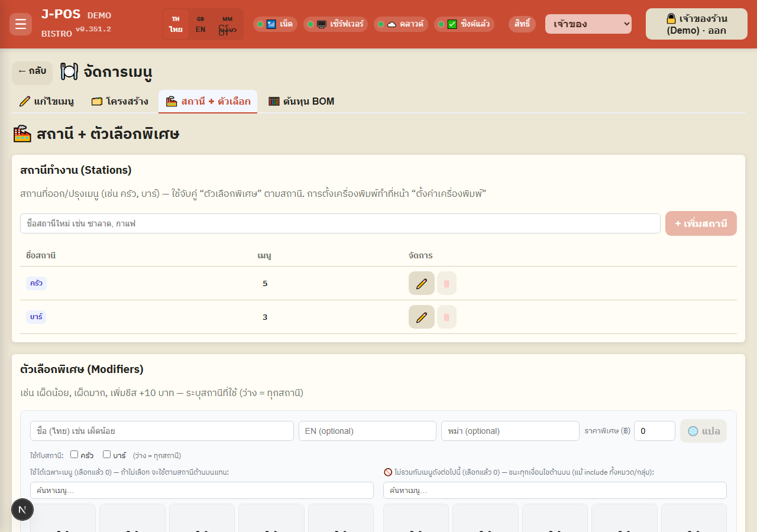This screenshot has height=532, width=757.
Task: Go to the ต้นทุน BOM tab
Action: pyautogui.click(x=302, y=101)
